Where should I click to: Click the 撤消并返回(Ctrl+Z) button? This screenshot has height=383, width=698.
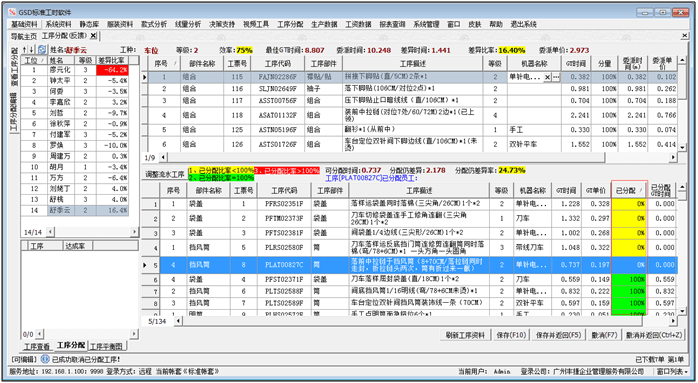click(x=654, y=335)
